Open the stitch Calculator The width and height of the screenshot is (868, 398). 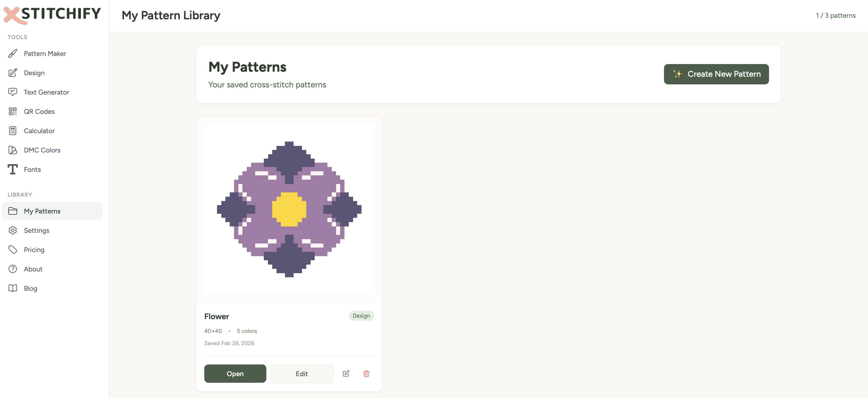(39, 131)
